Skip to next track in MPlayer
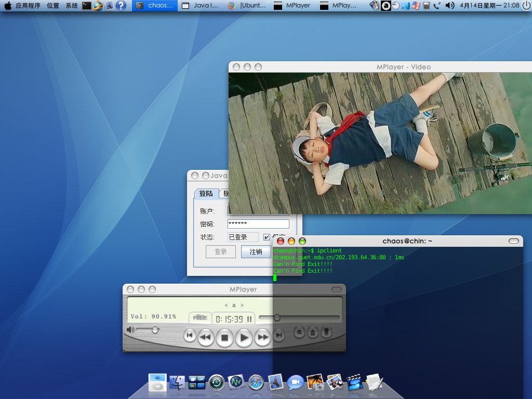The height and width of the screenshot is (399, 532). [278, 336]
